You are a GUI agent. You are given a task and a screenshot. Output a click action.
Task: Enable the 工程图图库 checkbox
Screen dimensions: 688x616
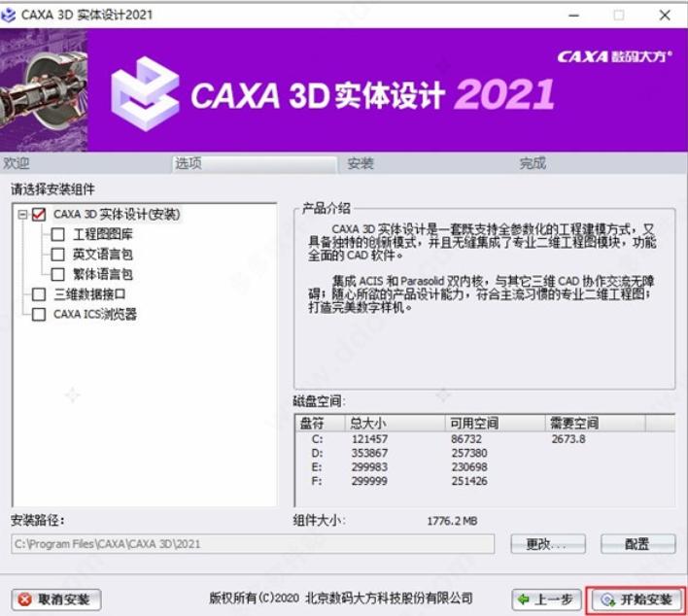click(58, 235)
